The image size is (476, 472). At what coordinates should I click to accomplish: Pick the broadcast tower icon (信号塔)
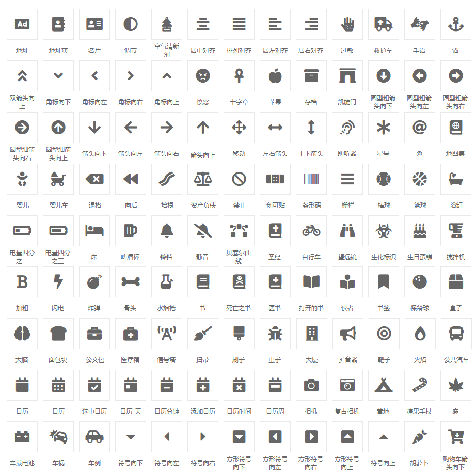tap(167, 334)
